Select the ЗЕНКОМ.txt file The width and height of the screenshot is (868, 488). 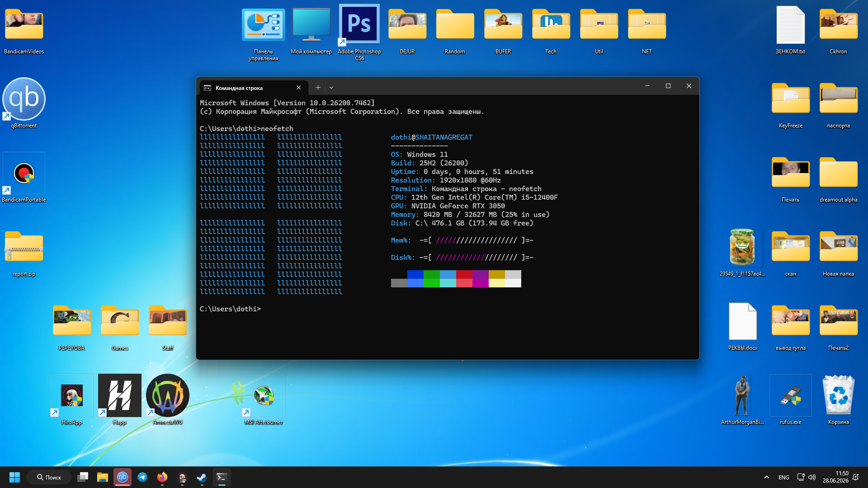tap(791, 31)
